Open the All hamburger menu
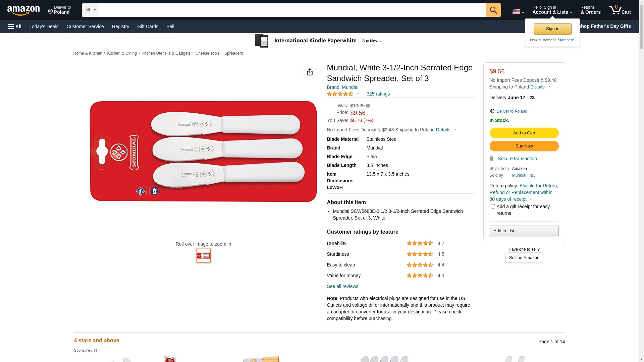 tap(15, 26)
